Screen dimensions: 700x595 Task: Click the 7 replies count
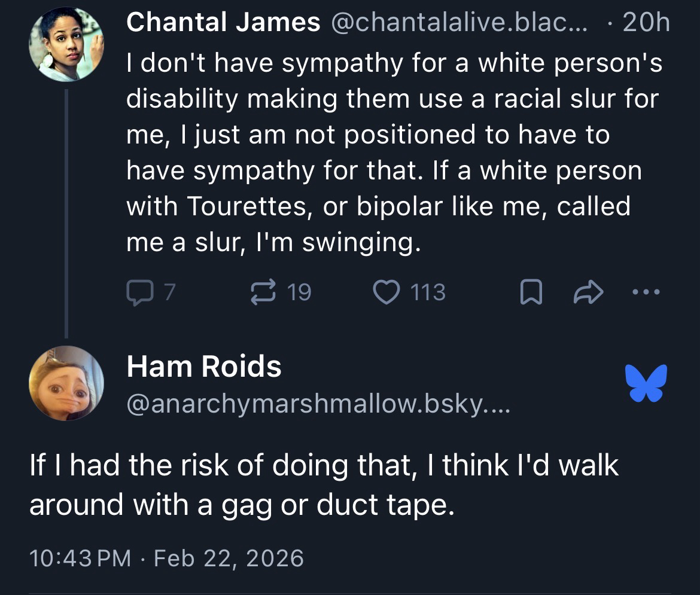tap(169, 292)
